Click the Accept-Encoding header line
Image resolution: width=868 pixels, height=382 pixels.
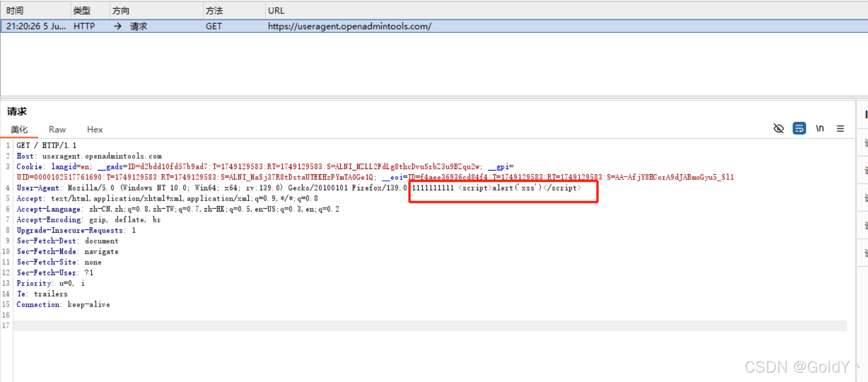89,219
